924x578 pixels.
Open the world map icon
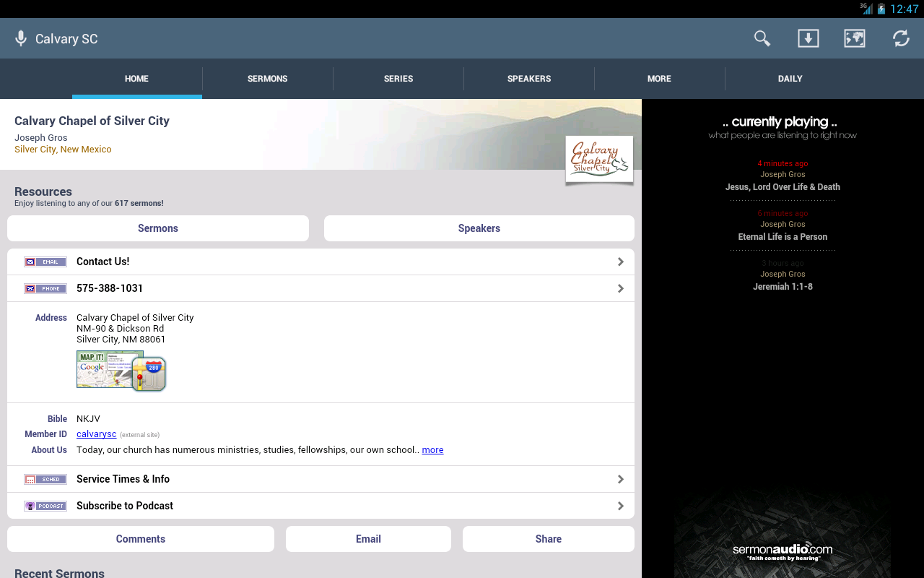(855, 38)
